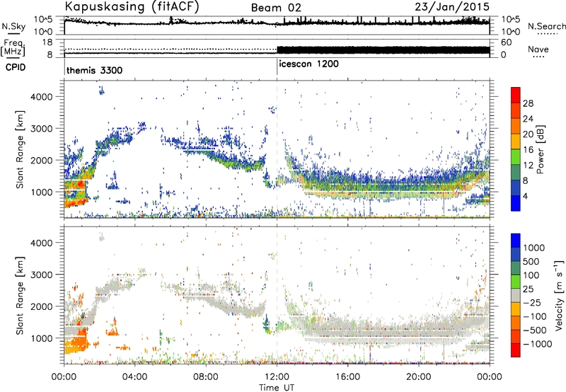Click the '24' tick on Power colorbar
Viewport: 566px width, 392px height.
point(528,119)
